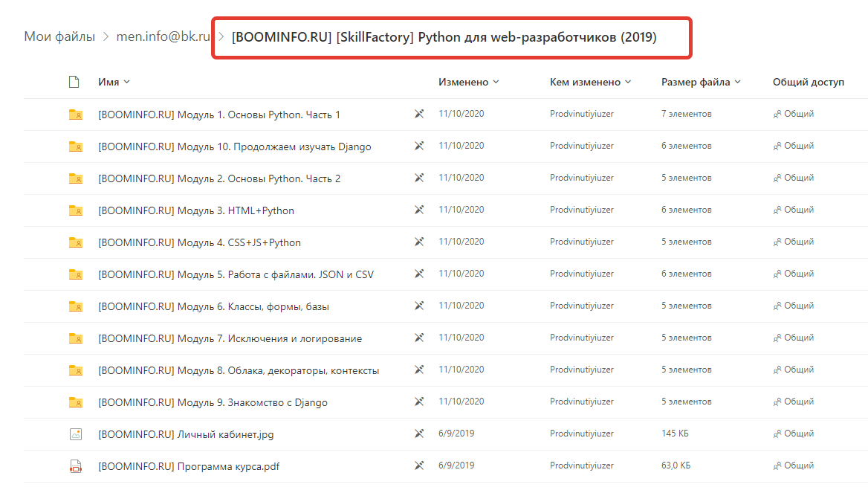Viewport: 868px width, 493px height.
Task: Open folder Модуль 6. Классы, формы, базы
Action: pyautogui.click(x=214, y=306)
